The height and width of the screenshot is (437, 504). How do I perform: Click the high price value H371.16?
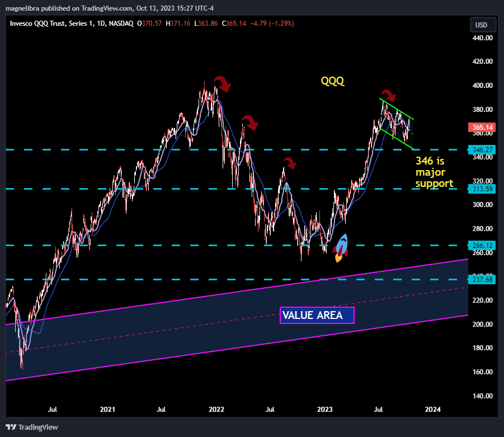[178, 24]
